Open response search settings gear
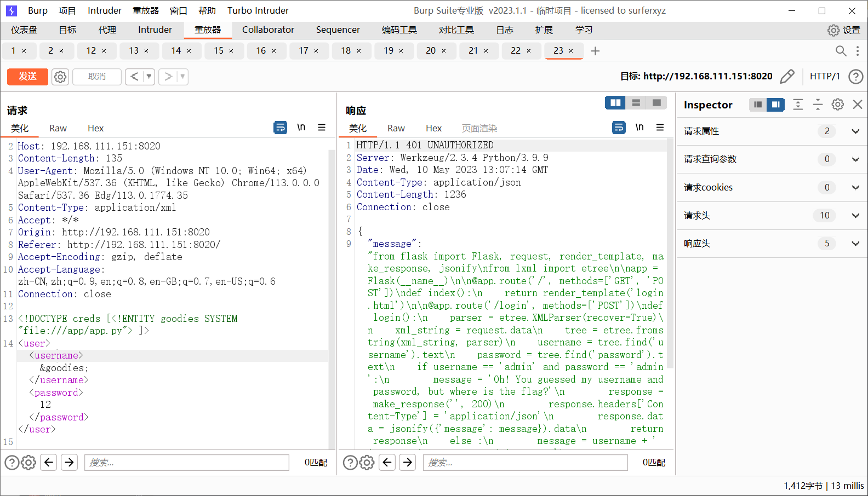This screenshot has width=868, height=496. tap(367, 463)
